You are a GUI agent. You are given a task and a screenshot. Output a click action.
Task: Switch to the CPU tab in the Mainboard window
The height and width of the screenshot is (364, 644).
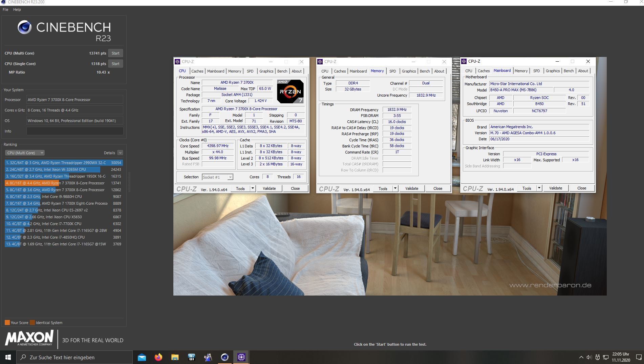tap(469, 71)
